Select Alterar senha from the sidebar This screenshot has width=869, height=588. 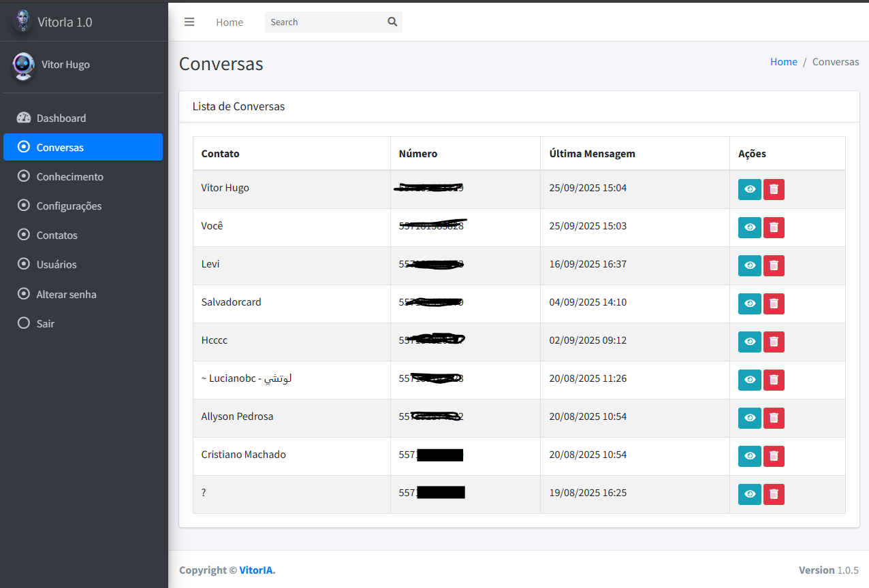coord(66,294)
